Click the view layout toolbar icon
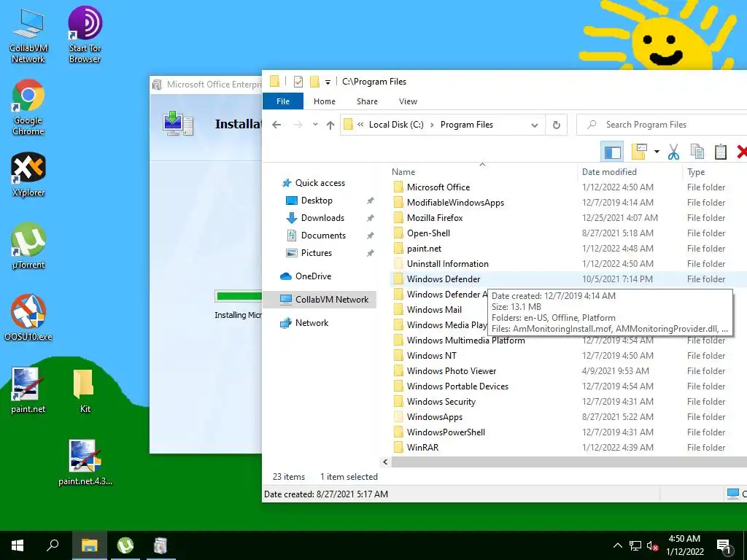 coord(639,152)
